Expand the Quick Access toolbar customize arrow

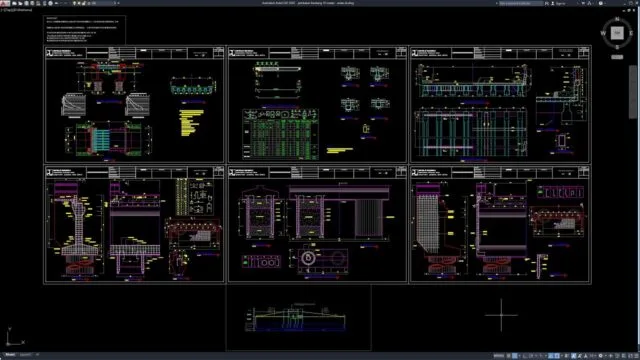(x=118, y=3)
